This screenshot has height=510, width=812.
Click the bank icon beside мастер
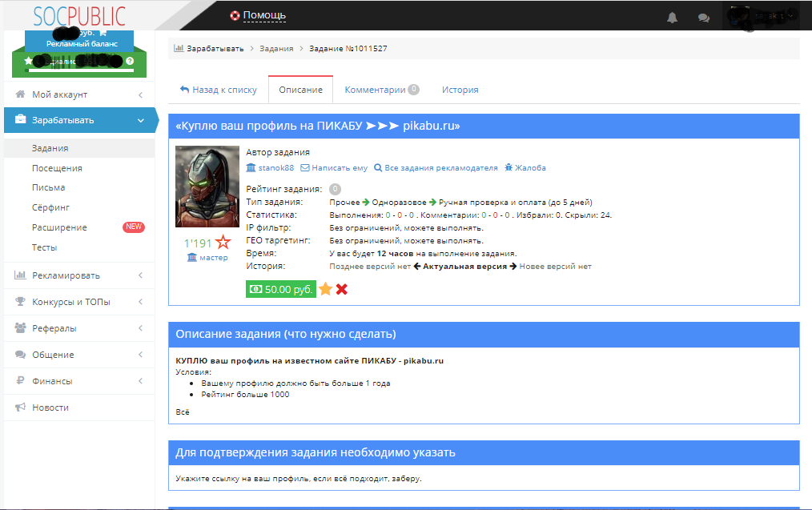coord(192,257)
